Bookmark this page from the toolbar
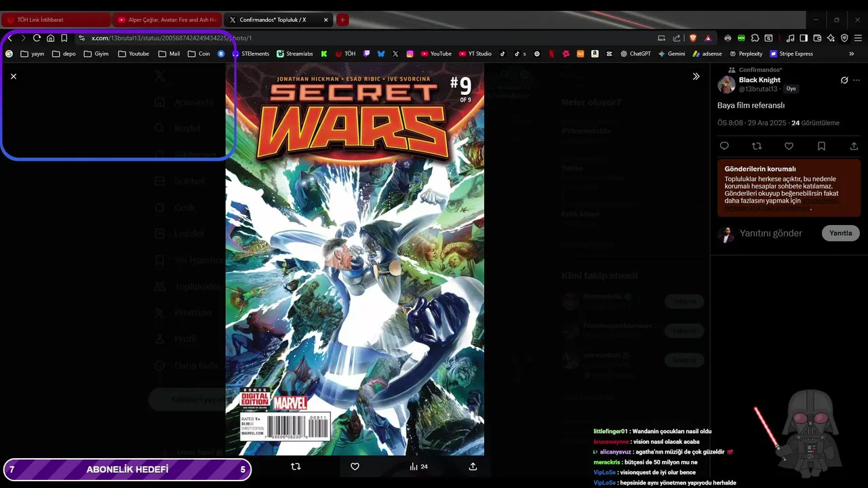868x488 pixels. (64, 38)
